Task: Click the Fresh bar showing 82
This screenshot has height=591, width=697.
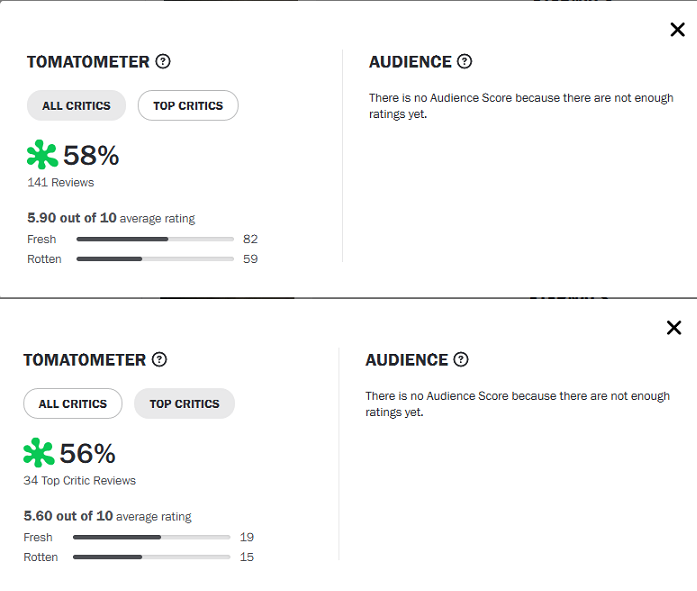Action: (155, 239)
